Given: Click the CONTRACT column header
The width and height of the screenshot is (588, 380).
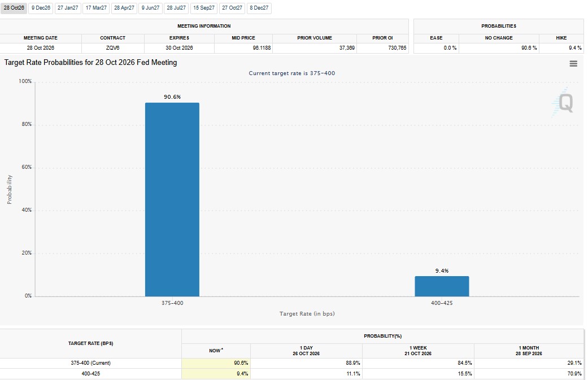Looking at the screenshot, I should click(112, 38).
